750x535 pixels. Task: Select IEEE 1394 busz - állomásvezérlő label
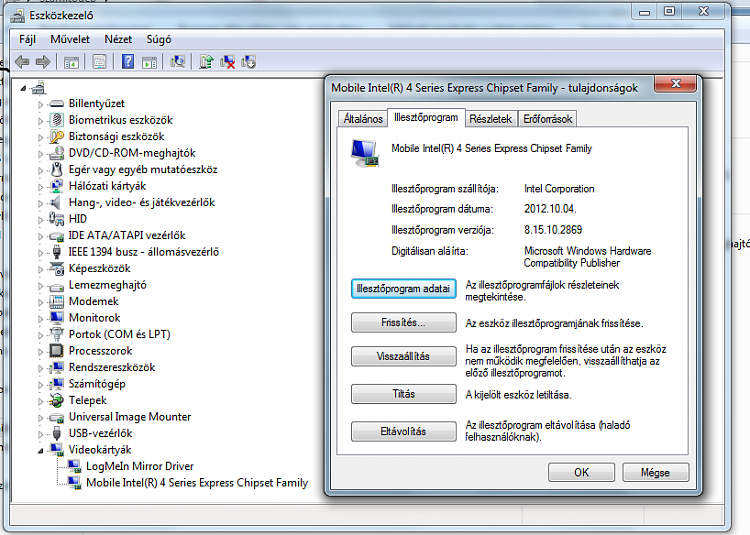[143, 252]
